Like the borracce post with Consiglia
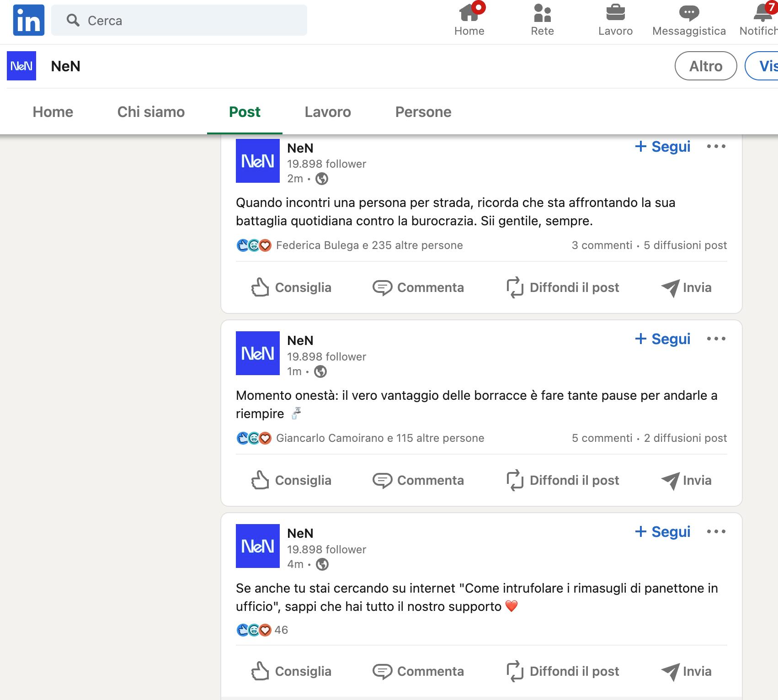Viewport: 778px width, 700px height. coord(291,480)
